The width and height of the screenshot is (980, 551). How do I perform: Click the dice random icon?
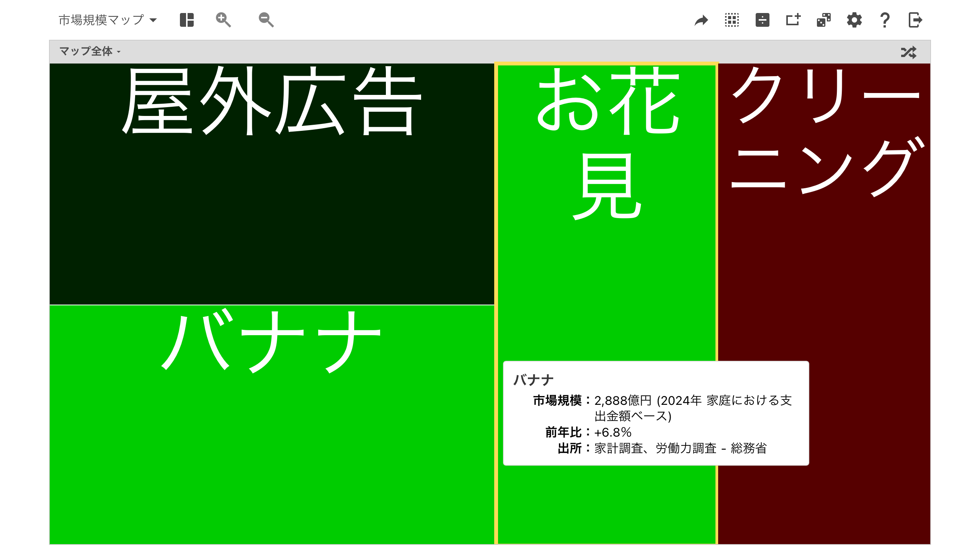pyautogui.click(x=824, y=20)
